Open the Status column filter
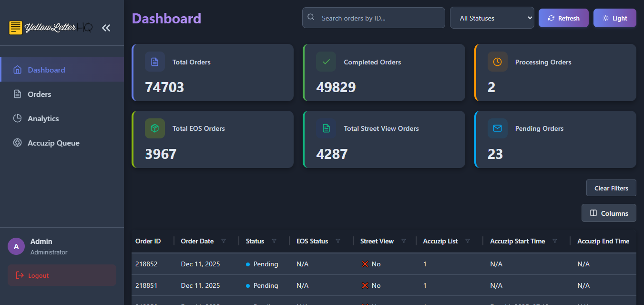644x305 pixels. [x=274, y=242]
